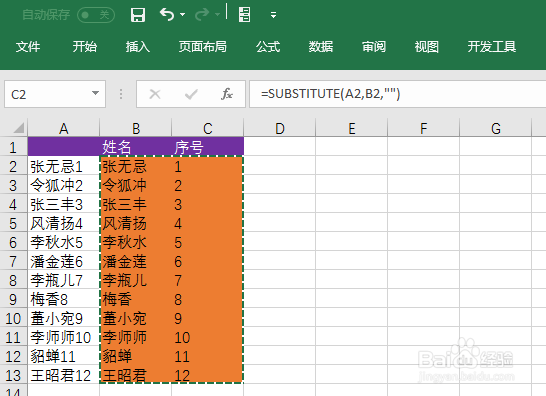Click cell containing 李瓶儿7
Image resolution: width=546 pixels, height=396 pixels.
(x=63, y=280)
